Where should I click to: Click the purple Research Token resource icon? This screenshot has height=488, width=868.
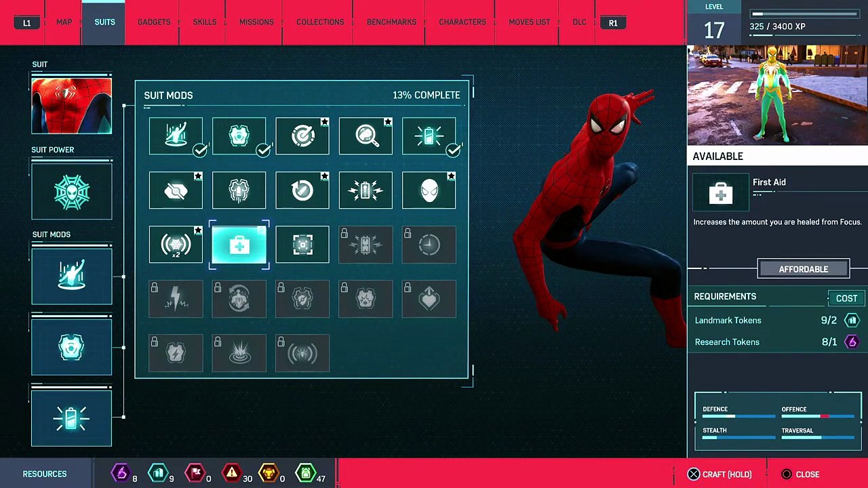point(121,472)
